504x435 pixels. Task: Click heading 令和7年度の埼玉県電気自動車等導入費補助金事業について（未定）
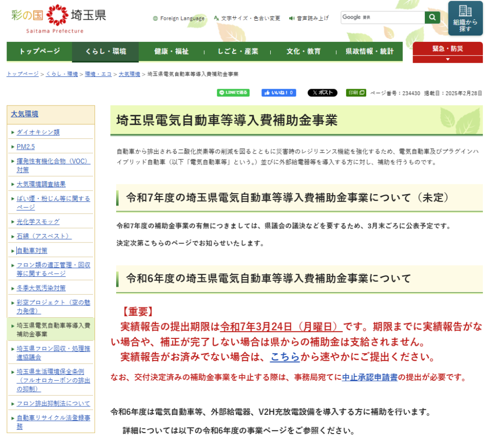(x=287, y=198)
